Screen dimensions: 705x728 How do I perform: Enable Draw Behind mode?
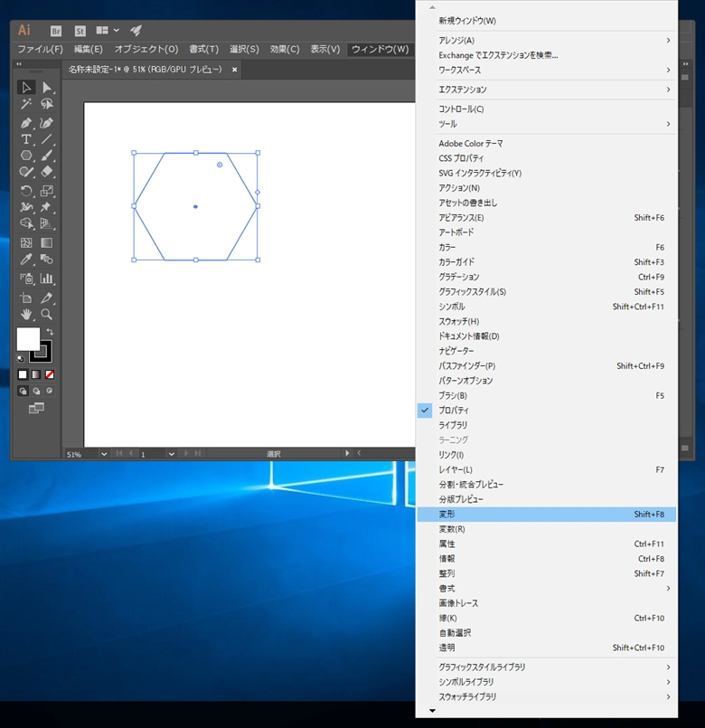[36, 391]
